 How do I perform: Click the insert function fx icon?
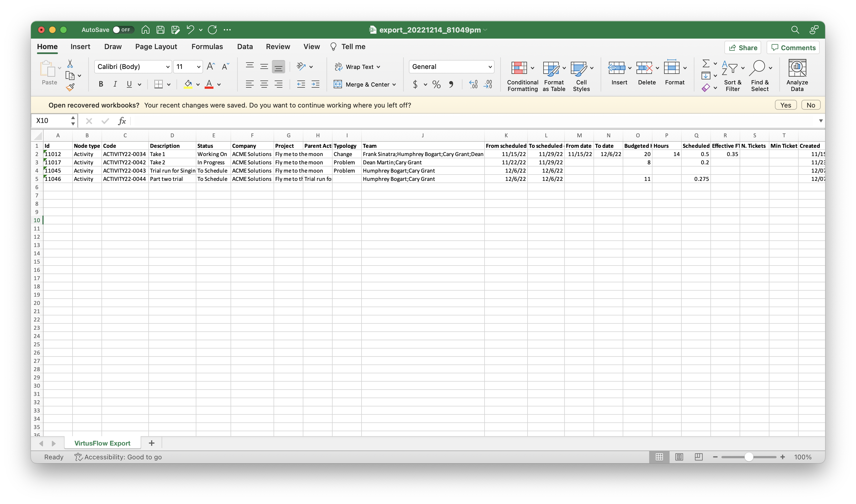click(x=122, y=120)
